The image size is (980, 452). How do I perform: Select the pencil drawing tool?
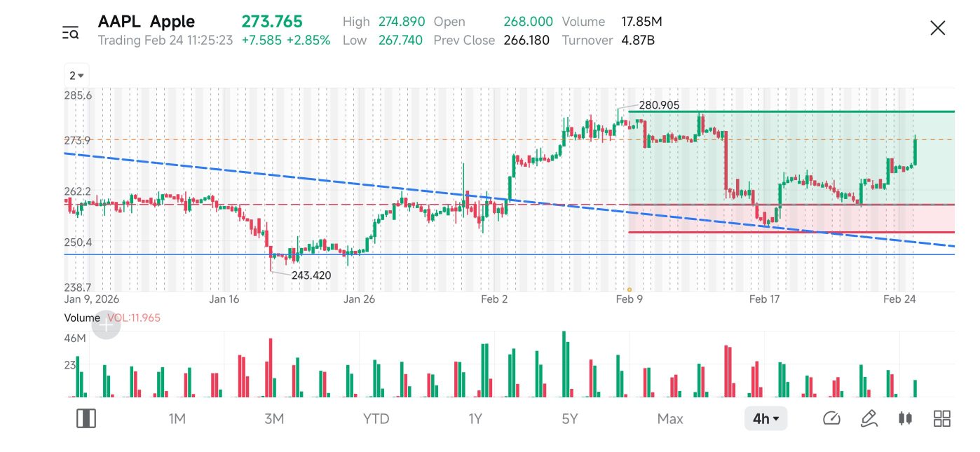[869, 418]
